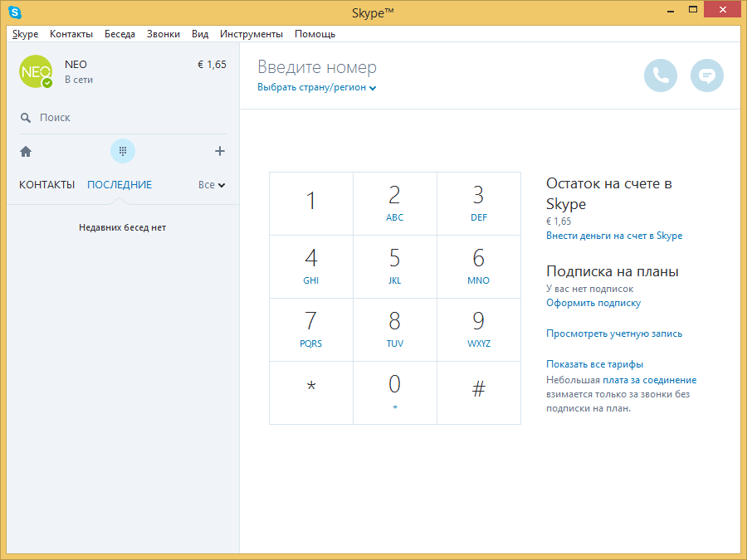The width and height of the screenshot is (747, 560).
Task: Dial the 1 key
Action: [x=311, y=203]
